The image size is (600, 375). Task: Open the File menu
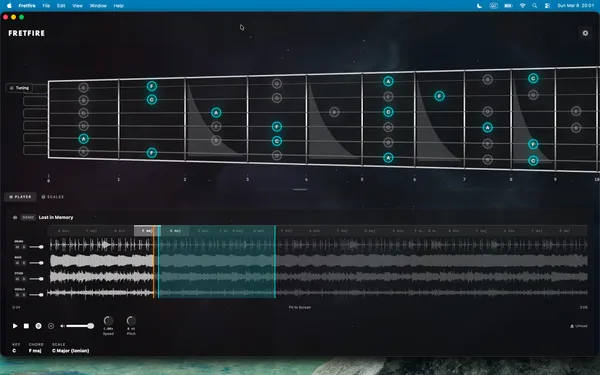point(46,6)
